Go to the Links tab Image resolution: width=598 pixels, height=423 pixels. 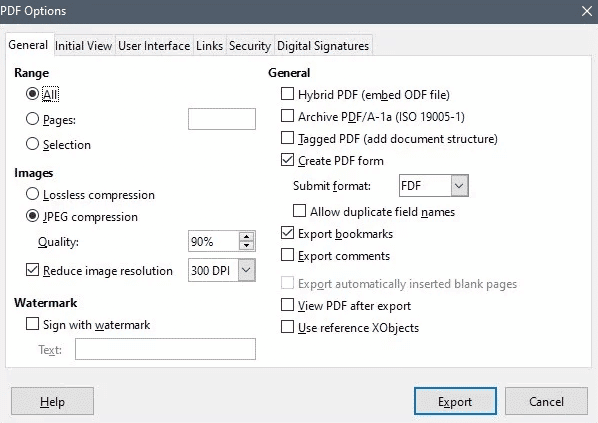pyautogui.click(x=209, y=46)
